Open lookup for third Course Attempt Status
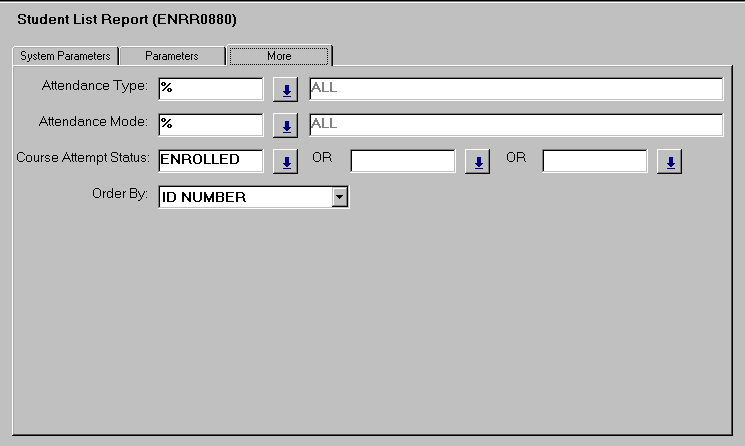 [670, 162]
